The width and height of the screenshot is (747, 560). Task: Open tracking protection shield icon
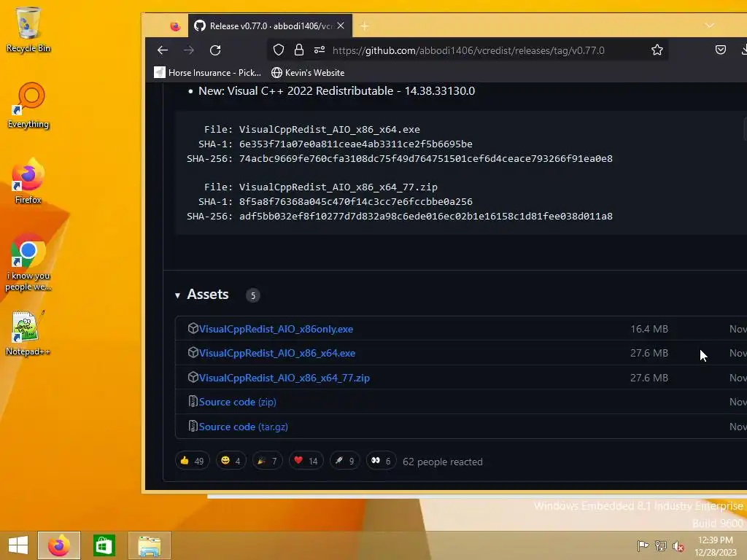pyautogui.click(x=279, y=50)
